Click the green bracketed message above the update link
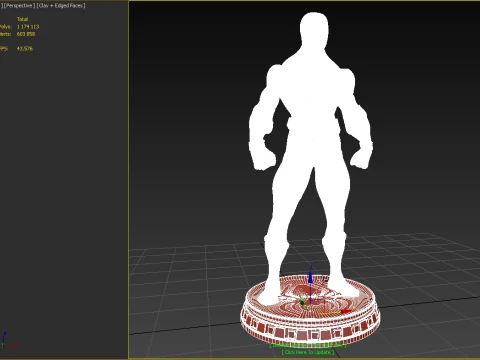The width and height of the screenshot is (480, 360). click(x=308, y=345)
